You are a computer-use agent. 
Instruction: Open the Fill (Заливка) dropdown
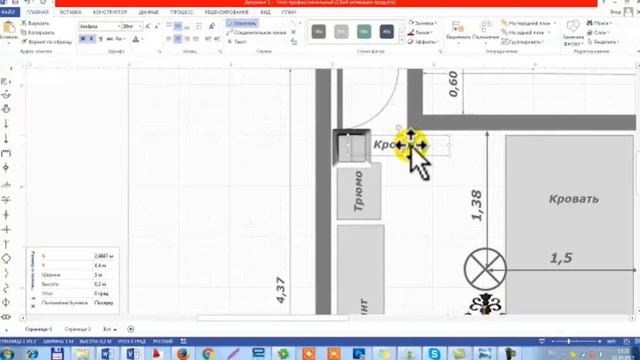[422, 23]
